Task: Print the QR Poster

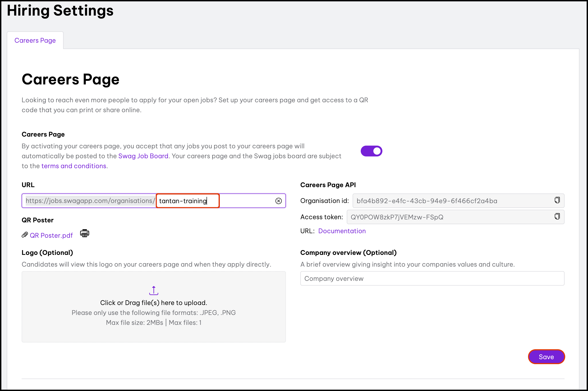Action: [84, 233]
